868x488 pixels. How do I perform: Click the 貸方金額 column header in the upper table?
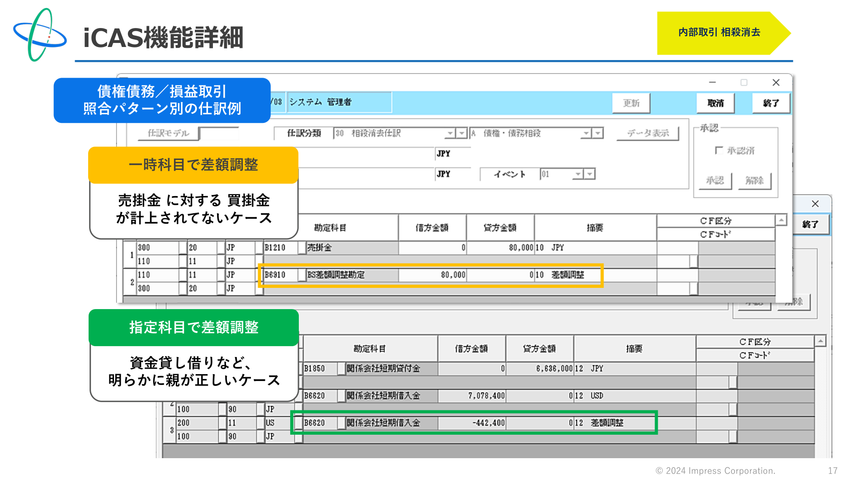500,228
